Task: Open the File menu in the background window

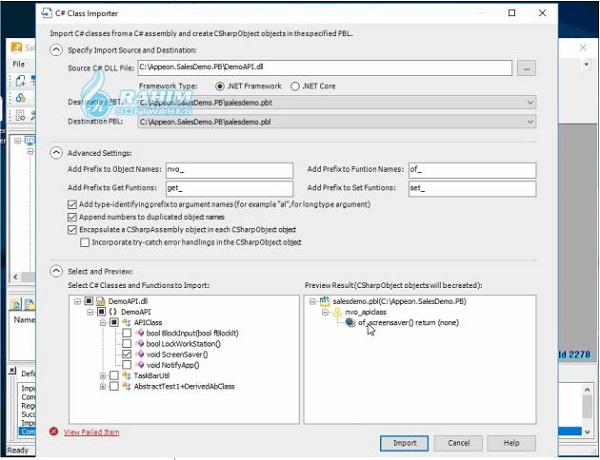Action: tap(18, 64)
